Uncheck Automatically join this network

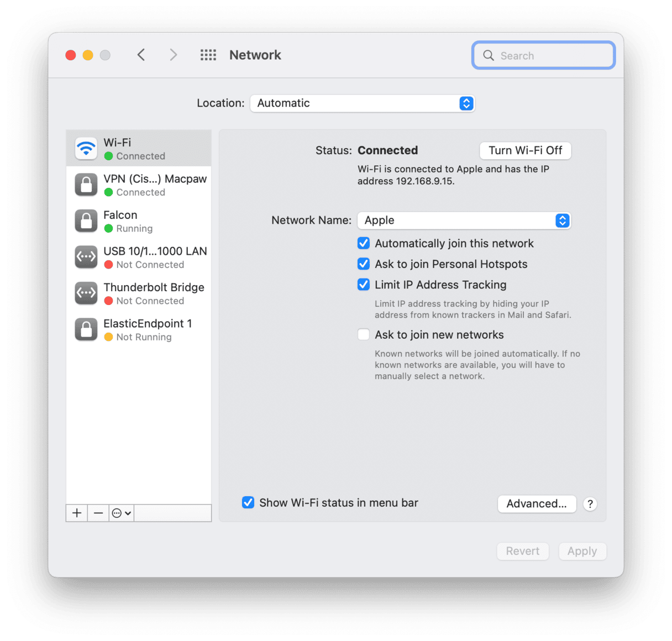coord(364,243)
